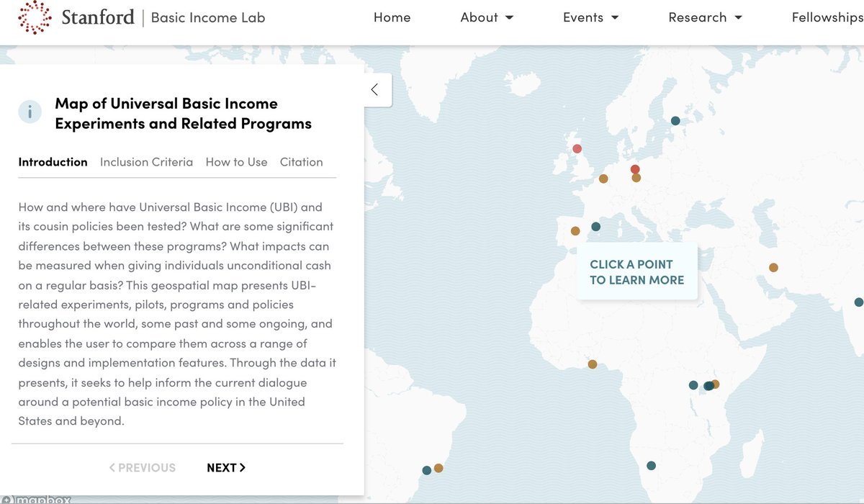Click the NEXT button

coord(226,467)
